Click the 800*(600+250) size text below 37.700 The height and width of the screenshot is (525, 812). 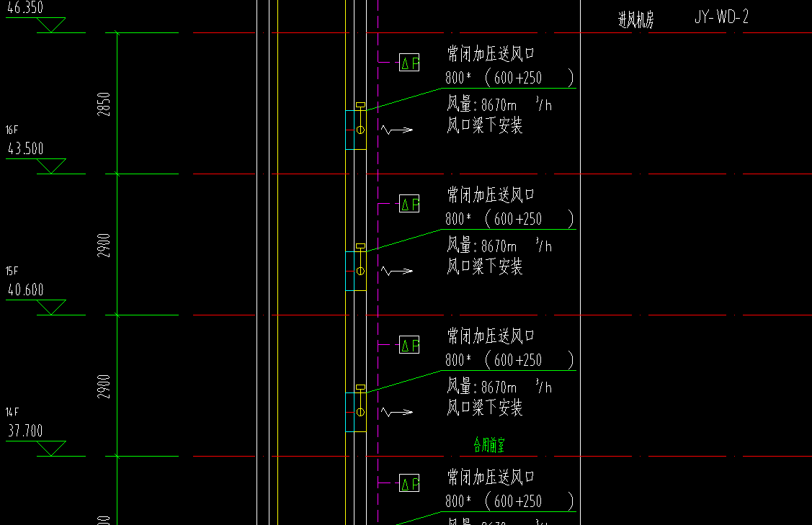pyautogui.click(x=509, y=501)
